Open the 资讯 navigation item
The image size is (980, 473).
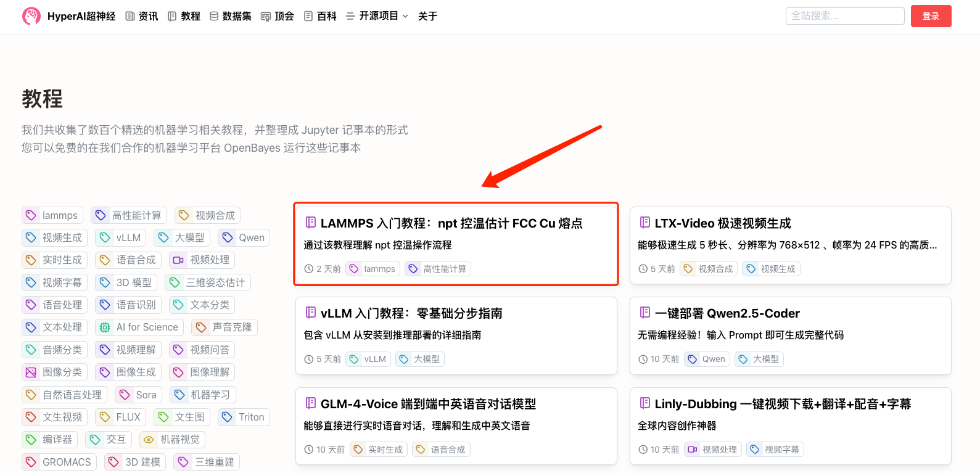tap(142, 16)
